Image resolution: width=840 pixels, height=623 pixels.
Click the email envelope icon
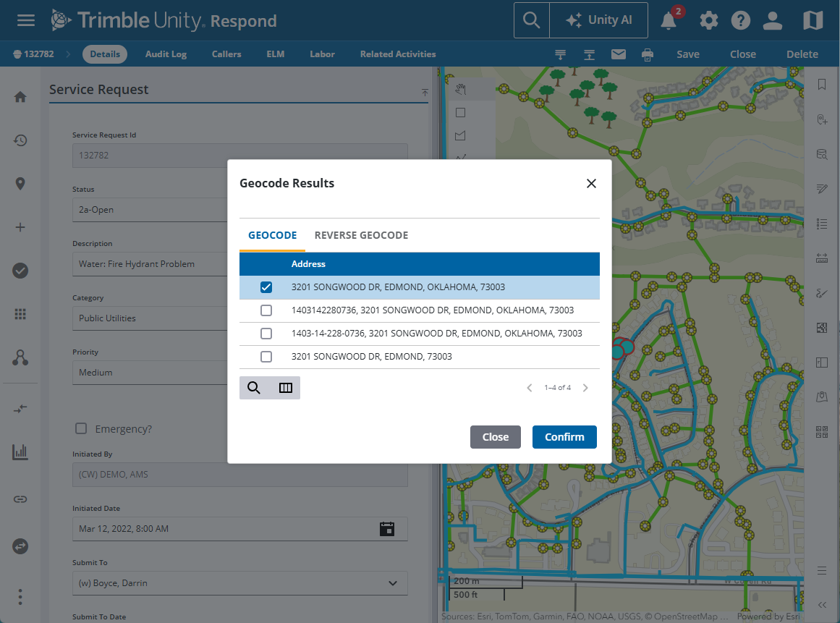pyautogui.click(x=618, y=54)
